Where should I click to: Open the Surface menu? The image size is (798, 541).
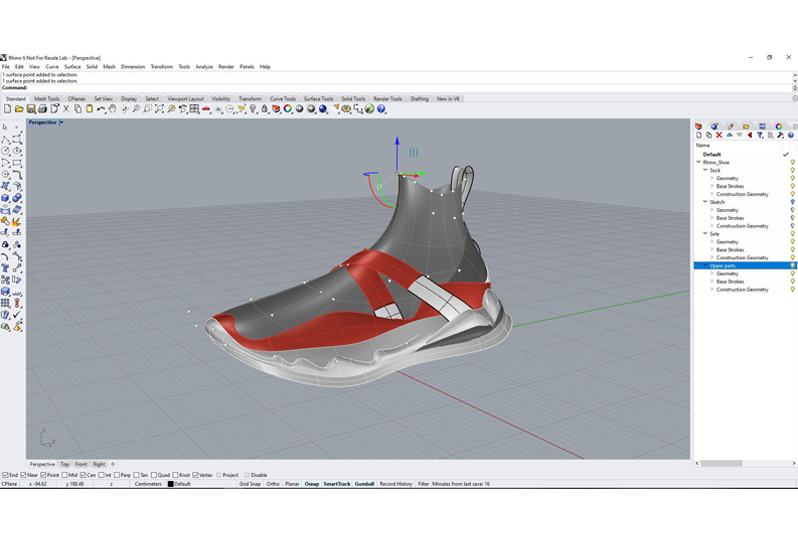tap(72, 67)
